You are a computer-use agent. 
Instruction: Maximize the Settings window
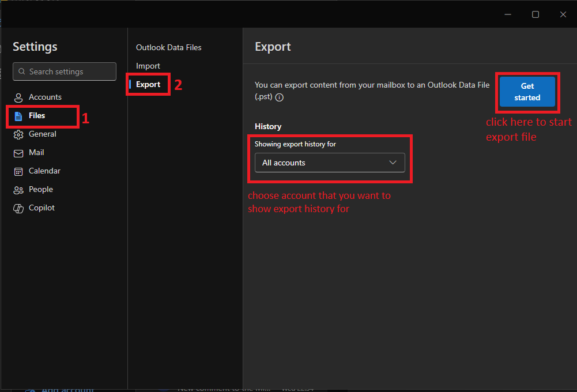point(535,14)
